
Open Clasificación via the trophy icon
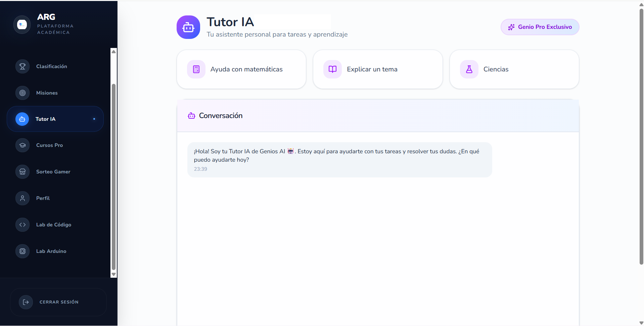(22, 66)
